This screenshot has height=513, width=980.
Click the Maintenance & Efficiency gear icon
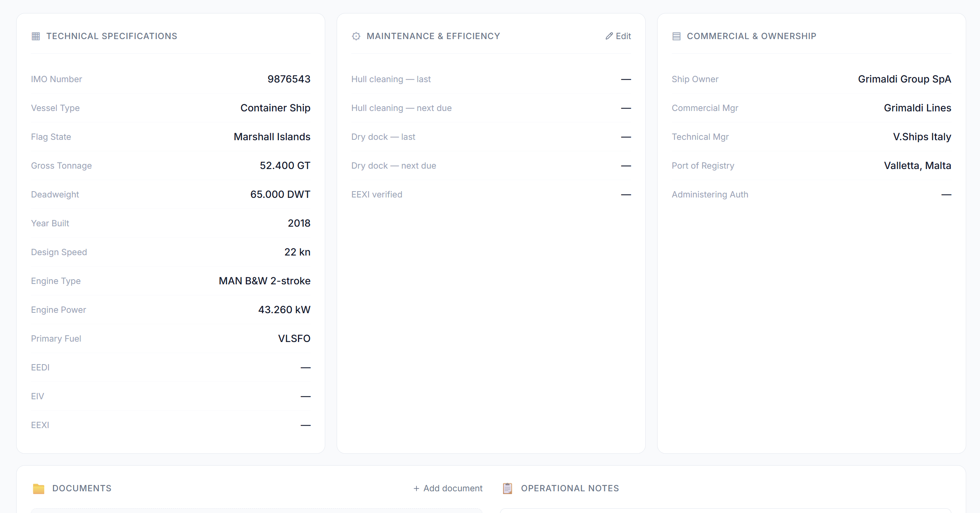click(x=356, y=36)
